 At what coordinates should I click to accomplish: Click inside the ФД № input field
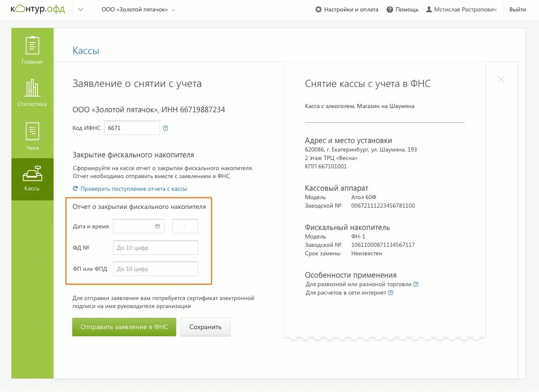(x=155, y=247)
